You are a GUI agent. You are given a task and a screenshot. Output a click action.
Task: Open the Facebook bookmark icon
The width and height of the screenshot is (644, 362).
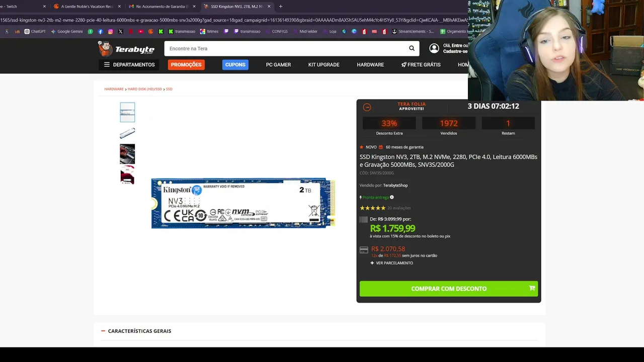pyautogui.click(x=101, y=31)
